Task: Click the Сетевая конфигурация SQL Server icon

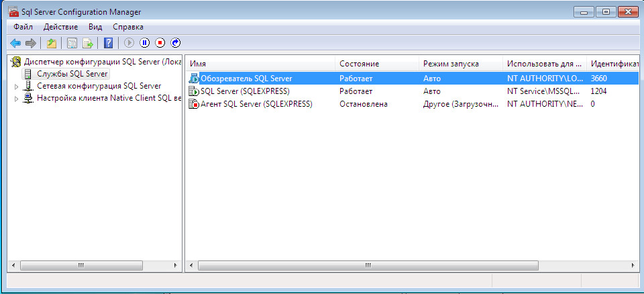Action: click(28, 87)
